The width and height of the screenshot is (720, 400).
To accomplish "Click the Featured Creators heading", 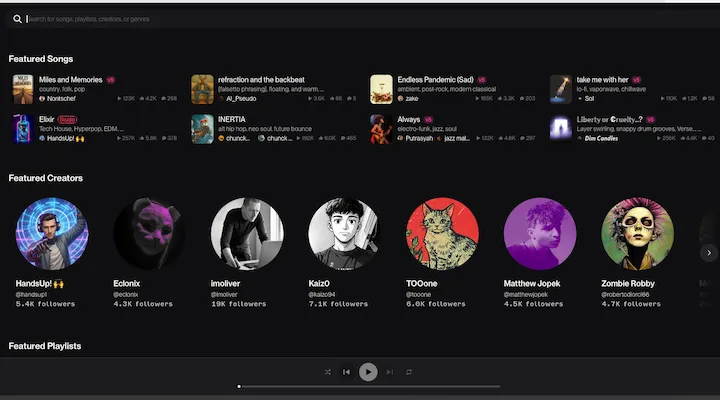I will (x=45, y=178).
